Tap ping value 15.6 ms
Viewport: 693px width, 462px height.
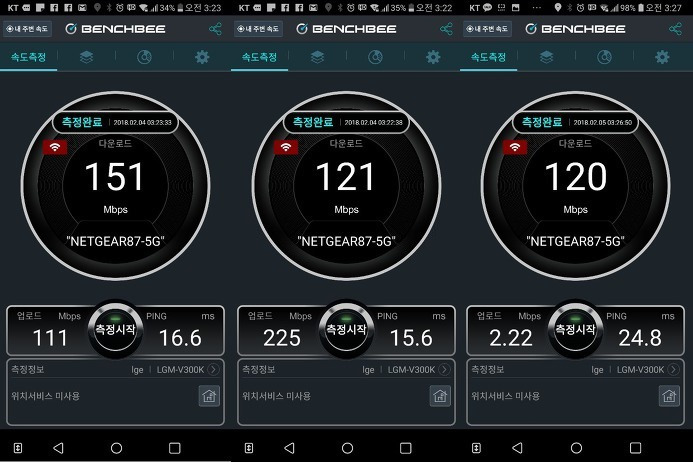(x=411, y=338)
